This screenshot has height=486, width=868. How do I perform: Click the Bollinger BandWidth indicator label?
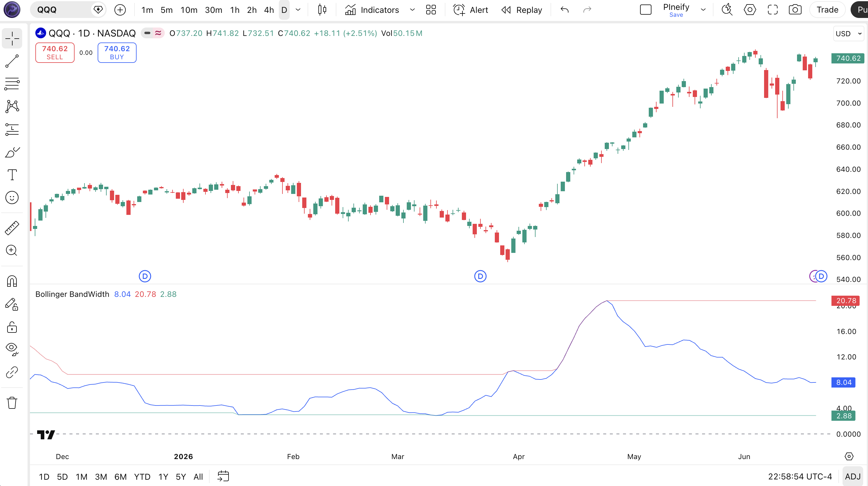pyautogui.click(x=72, y=294)
